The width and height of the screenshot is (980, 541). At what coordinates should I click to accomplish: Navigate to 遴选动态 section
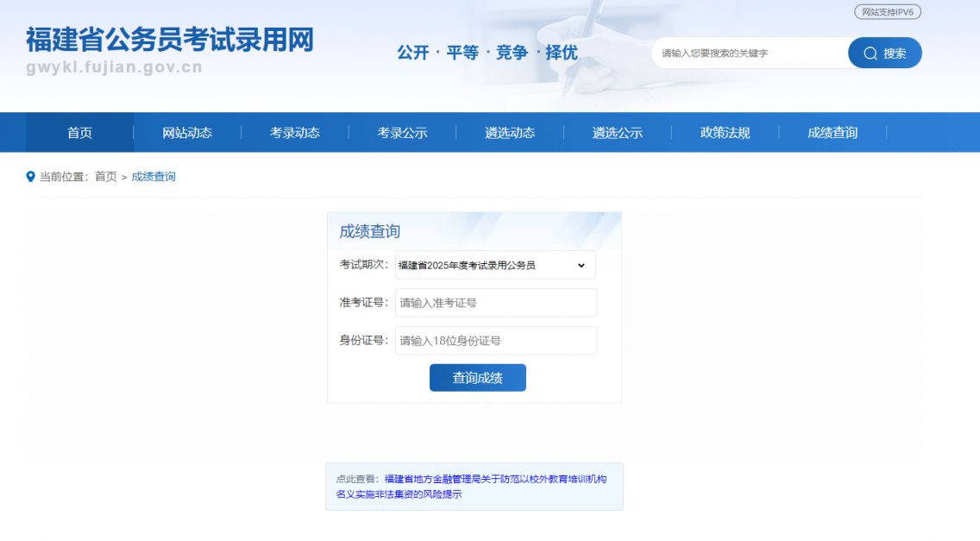click(x=509, y=133)
